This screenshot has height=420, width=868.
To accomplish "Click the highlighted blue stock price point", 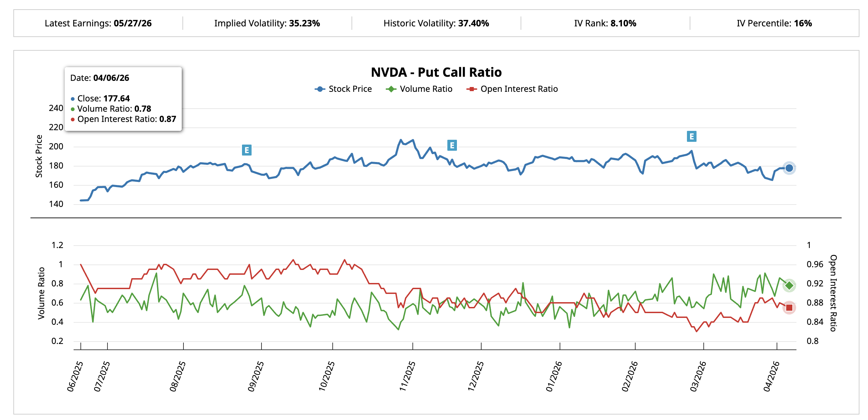I will click(x=789, y=168).
